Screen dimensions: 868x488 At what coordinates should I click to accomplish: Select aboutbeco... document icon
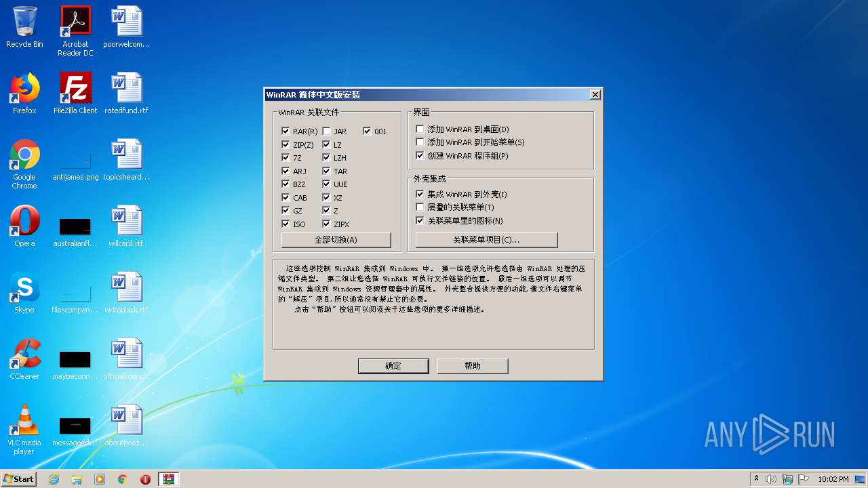(127, 426)
